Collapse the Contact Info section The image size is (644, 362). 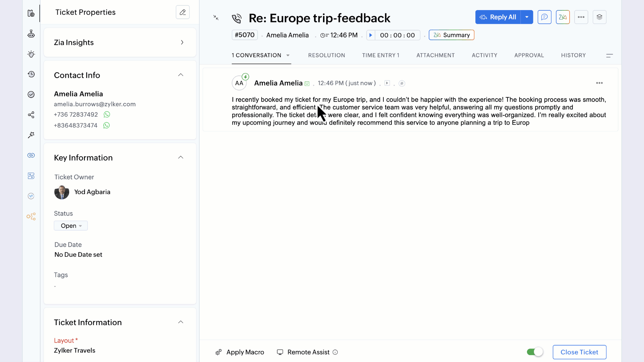pos(181,75)
